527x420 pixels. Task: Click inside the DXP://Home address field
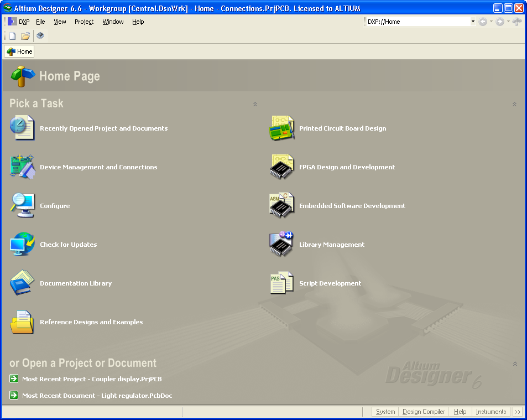418,22
